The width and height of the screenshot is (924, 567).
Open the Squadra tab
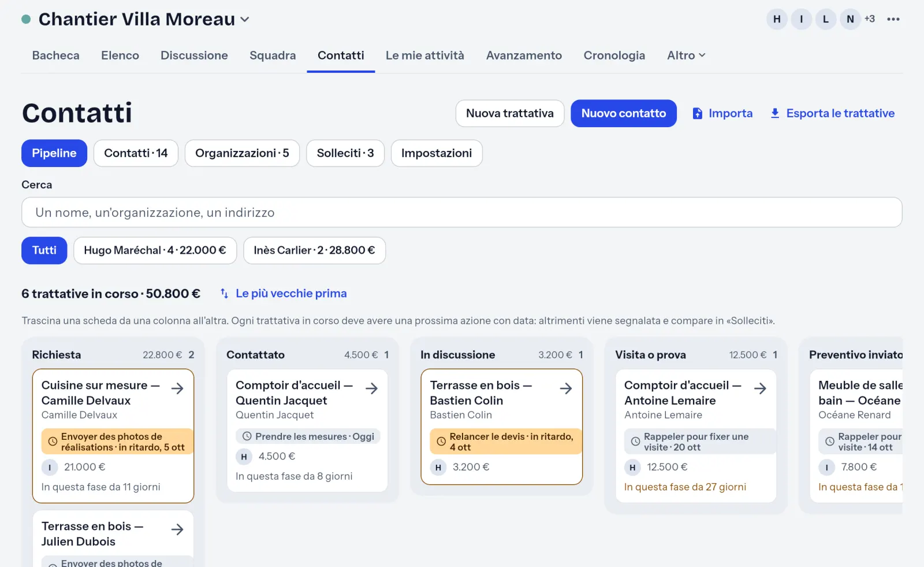273,55
